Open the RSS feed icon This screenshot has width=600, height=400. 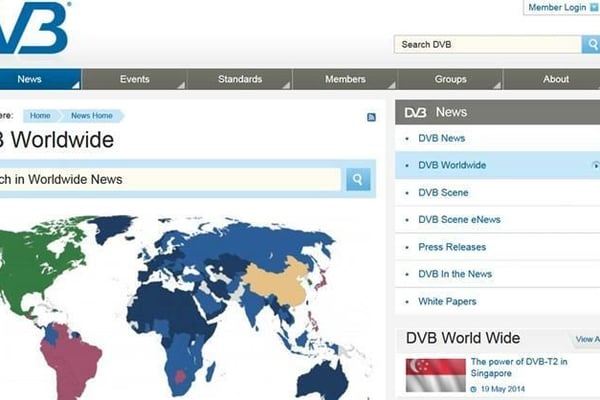372,117
